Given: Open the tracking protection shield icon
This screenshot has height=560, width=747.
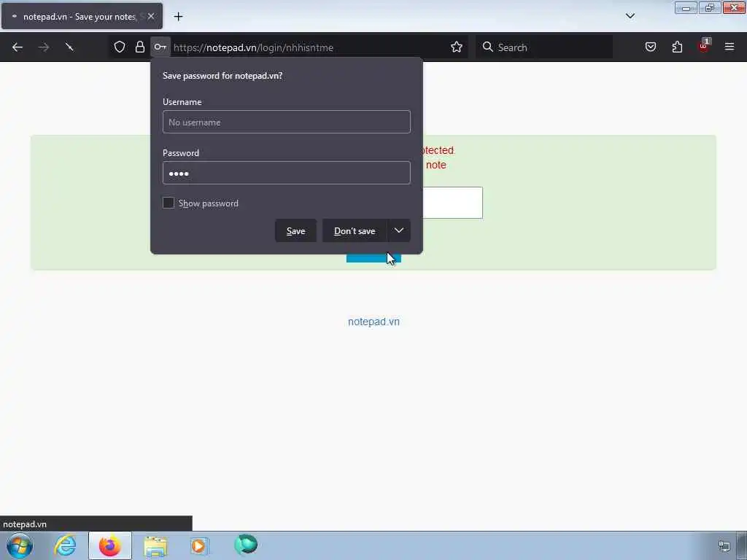Looking at the screenshot, I should click(x=120, y=47).
